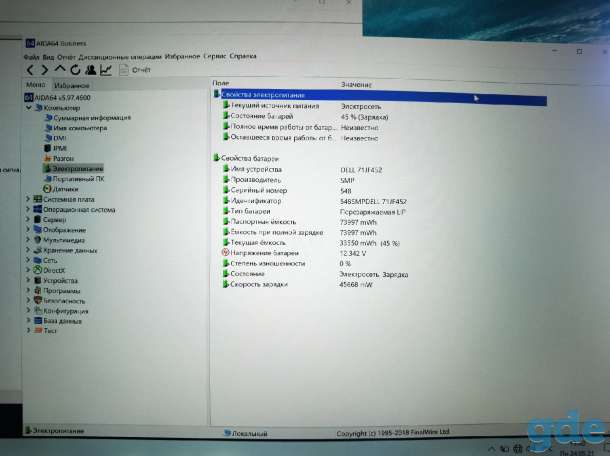Image resolution: width=610 pixels, height=456 pixels.
Task: Select the Разгон tree item
Action: point(59,158)
